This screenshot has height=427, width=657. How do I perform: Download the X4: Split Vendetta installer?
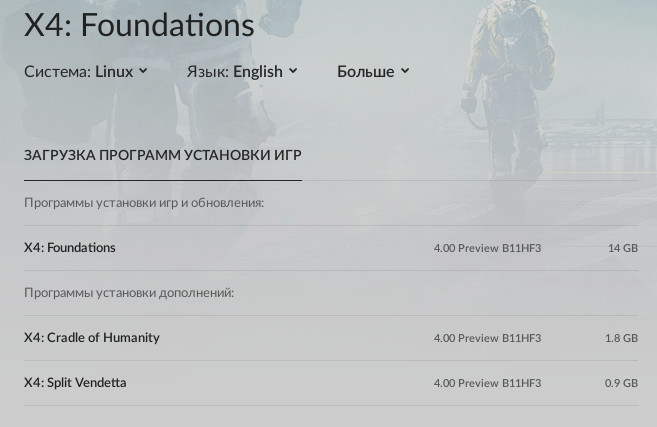[331, 383]
